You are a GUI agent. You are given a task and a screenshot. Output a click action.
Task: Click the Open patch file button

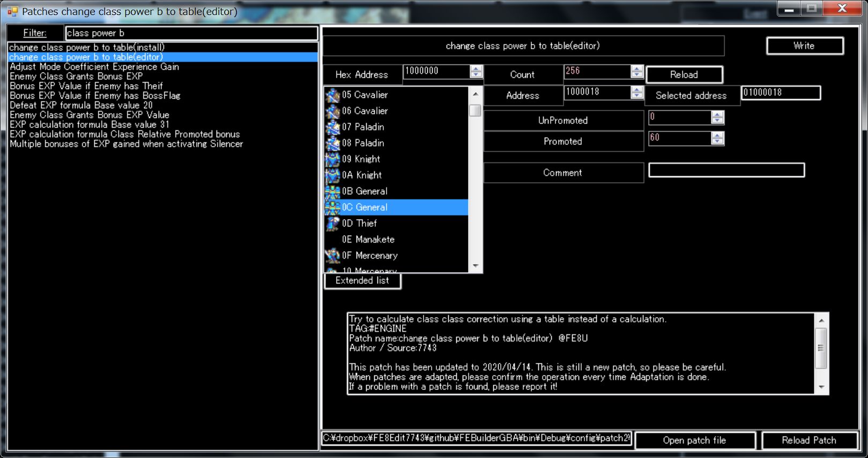694,440
